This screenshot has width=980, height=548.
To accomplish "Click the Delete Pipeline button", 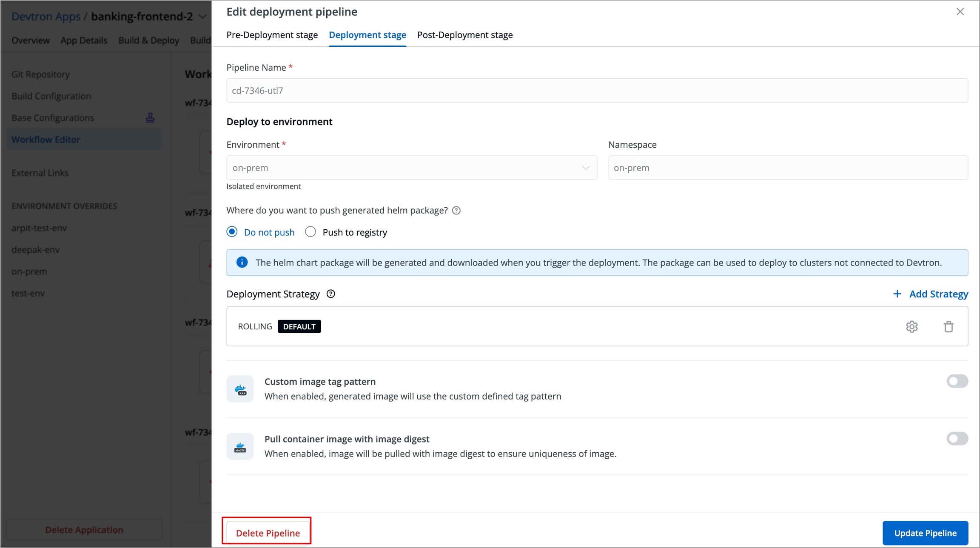I will coord(268,533).
